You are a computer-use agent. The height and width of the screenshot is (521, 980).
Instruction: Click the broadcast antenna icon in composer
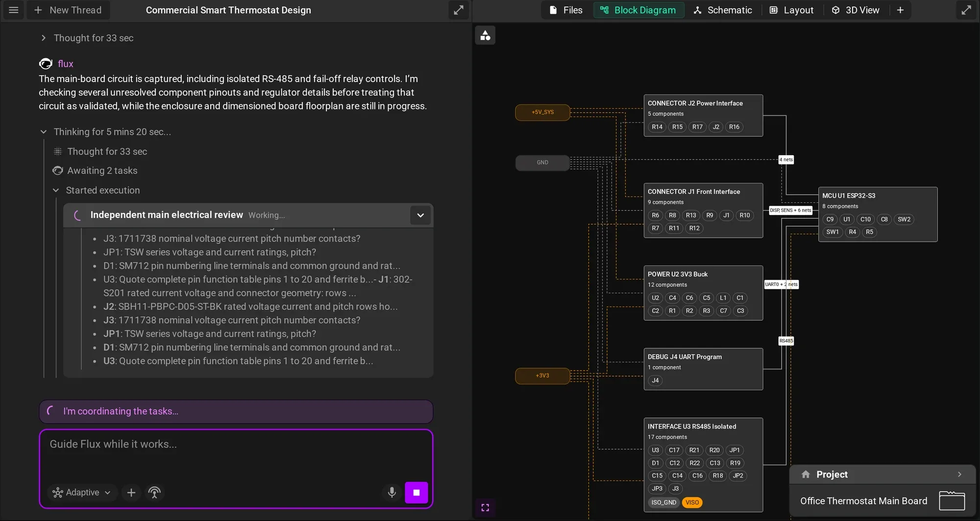(x=154, y=493)
